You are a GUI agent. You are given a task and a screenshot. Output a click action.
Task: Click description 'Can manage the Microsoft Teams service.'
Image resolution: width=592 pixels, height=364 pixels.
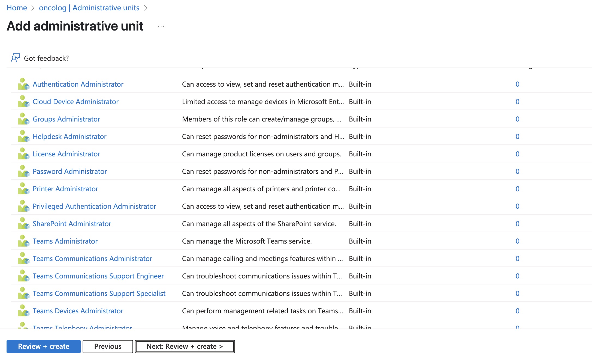point(247,241)
